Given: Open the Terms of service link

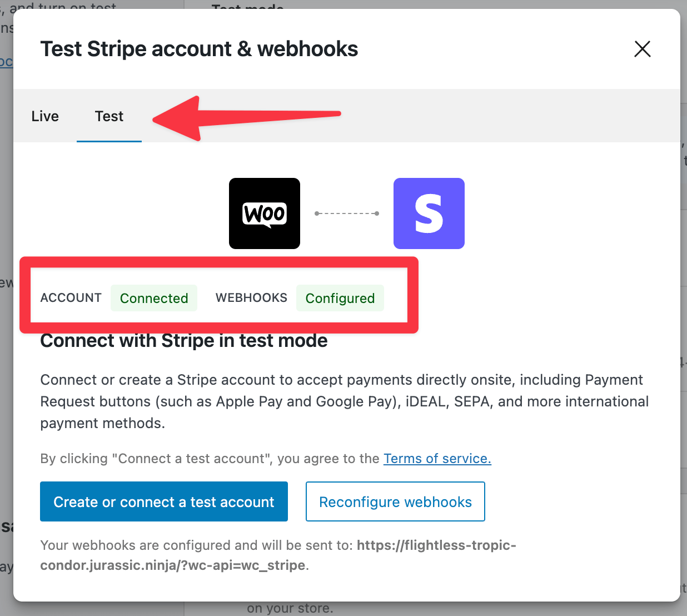Looking at the screenshot, I should click(437, 459).
